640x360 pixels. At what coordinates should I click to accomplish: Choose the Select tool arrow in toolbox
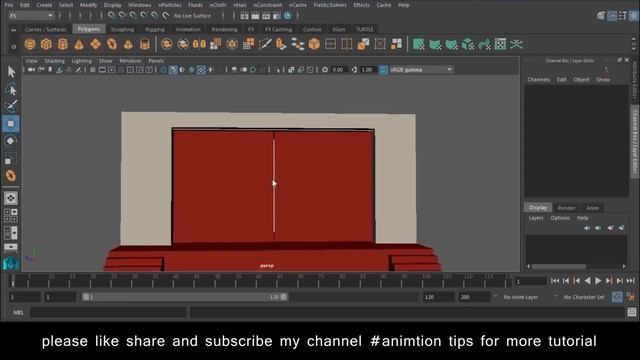[x=11, y=72]
